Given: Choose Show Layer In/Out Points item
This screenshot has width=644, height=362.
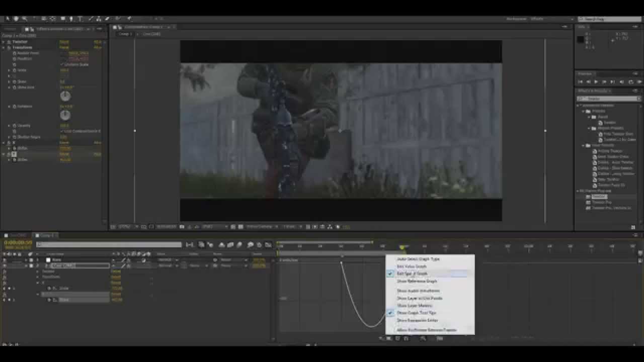Looking at the screenshot, I should click(420, 298).
